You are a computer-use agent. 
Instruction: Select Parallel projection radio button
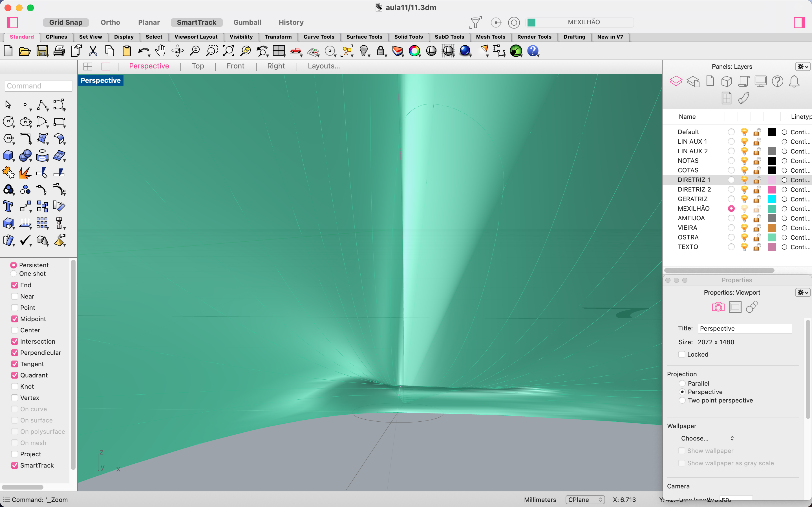coord(682,383)
